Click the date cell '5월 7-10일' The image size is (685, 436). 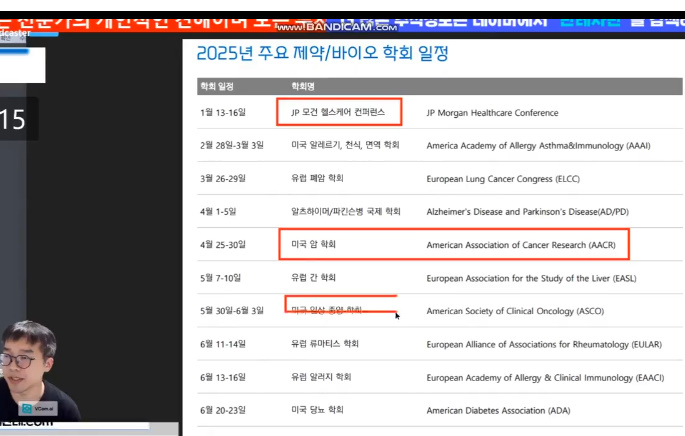[x=220, y=278]
